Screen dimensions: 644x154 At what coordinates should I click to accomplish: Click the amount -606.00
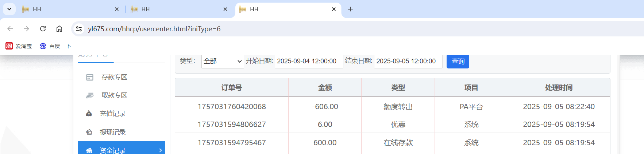[325, 107]
